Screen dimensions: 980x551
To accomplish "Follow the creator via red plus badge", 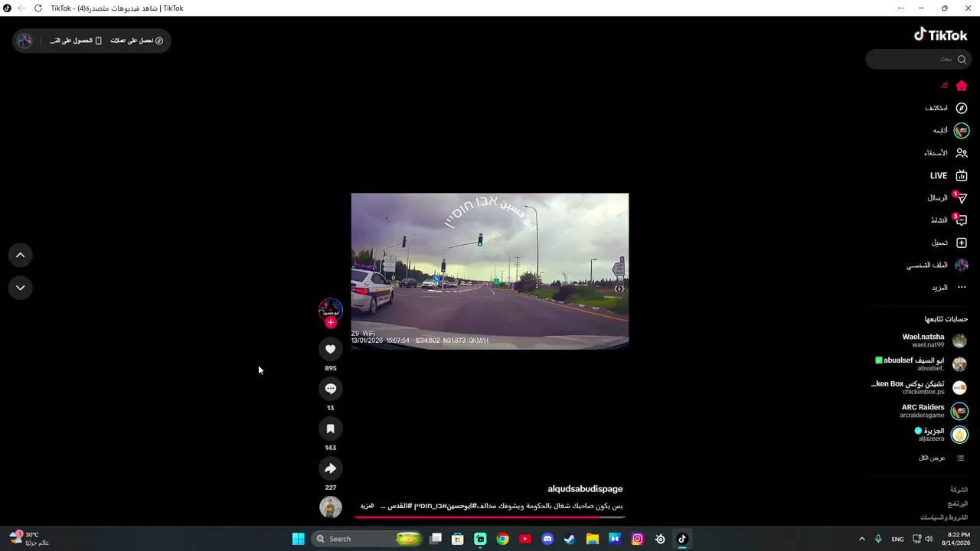I will pyautogui.click(x=331, y=322).
